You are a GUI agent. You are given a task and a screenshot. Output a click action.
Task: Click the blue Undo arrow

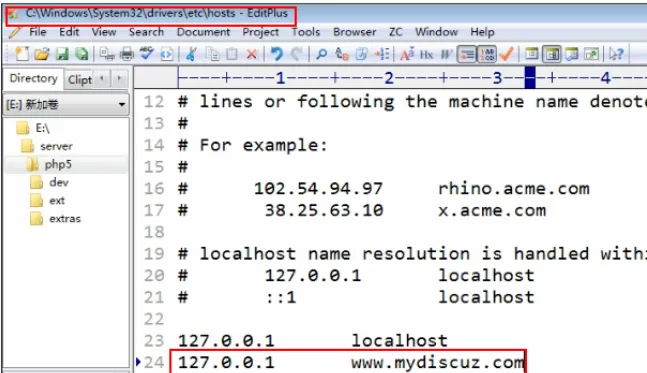point(276,54)
